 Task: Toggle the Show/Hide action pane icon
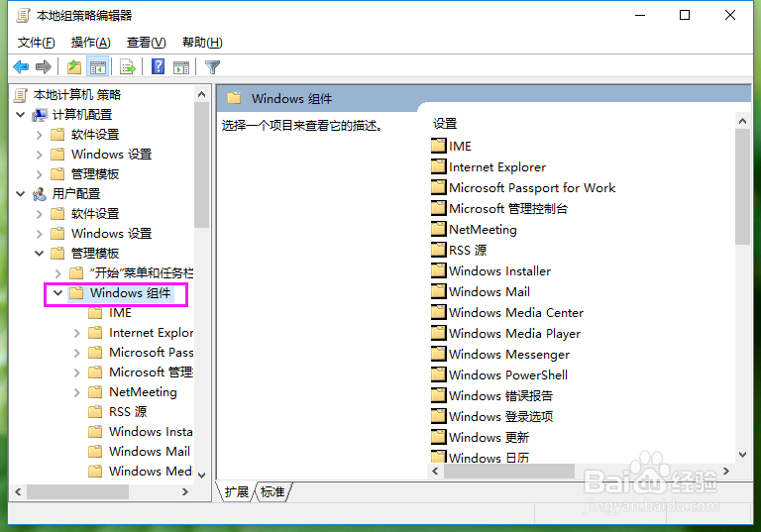pyautogui.click(x=181, y=67)
